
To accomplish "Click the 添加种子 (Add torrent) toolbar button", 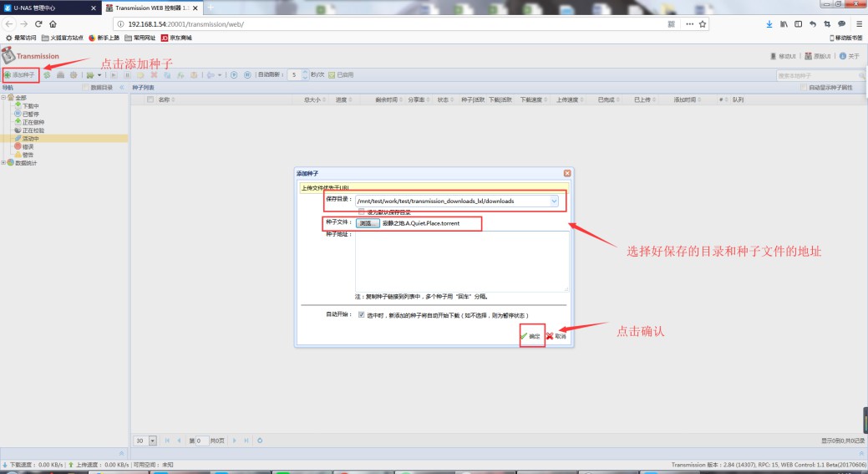I will tap(20, 74).
